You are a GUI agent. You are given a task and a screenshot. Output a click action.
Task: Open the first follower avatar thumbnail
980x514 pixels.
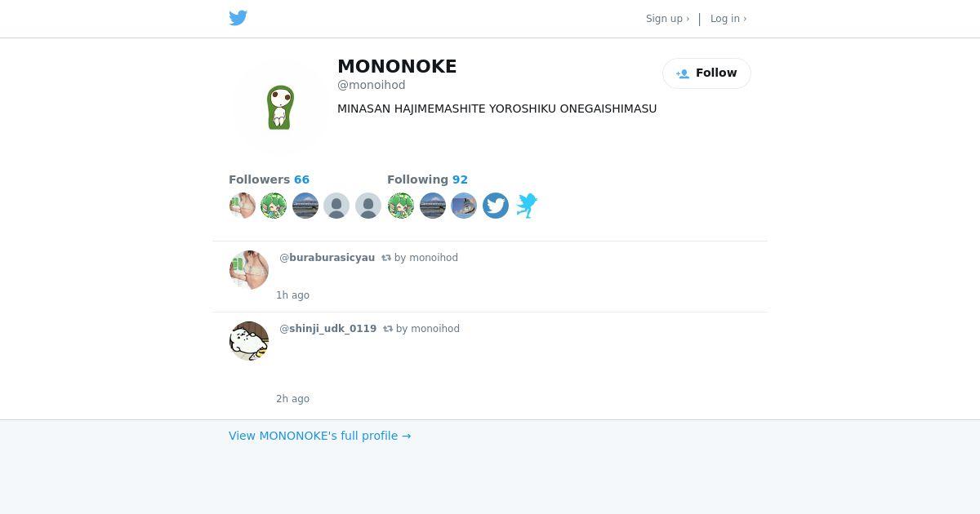tap(243, 206)
